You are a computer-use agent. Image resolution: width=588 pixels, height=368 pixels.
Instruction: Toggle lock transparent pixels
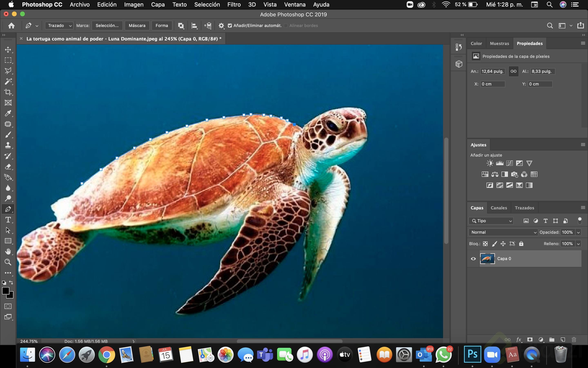[485, 244]
